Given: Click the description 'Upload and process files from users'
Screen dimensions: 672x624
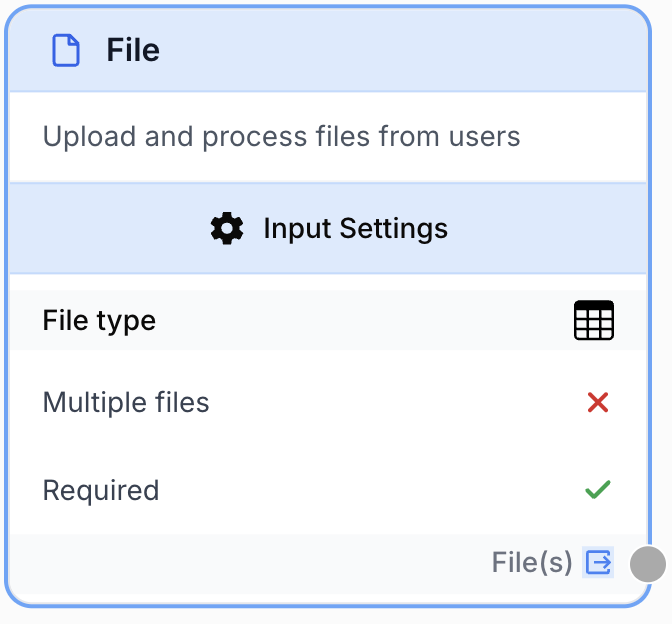Looking at the screenshot, I should [x=282, y=137].
